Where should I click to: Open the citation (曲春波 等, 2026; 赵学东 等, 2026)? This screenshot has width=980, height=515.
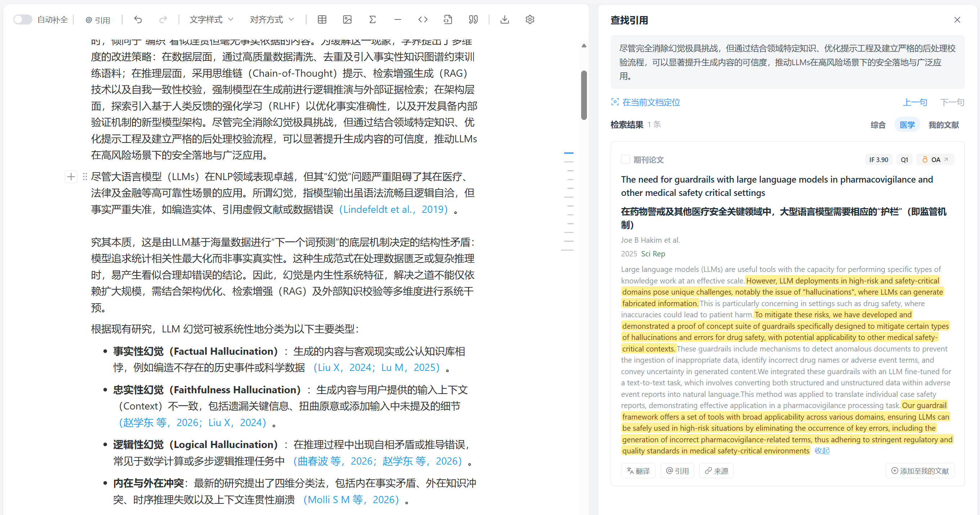pyautogui.click(x=377, y=461)
